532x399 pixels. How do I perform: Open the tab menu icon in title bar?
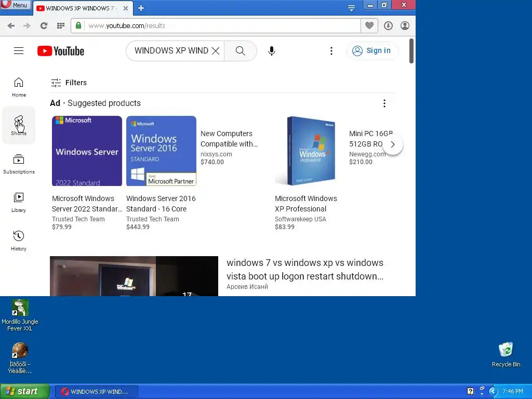coord(352,7)
